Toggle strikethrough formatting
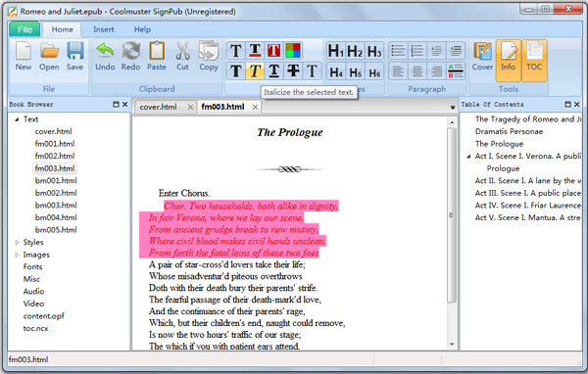 (x=293, y=70)
